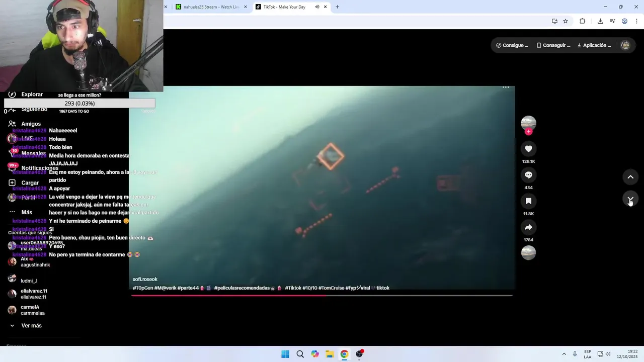
Task: Like the video with the heart icon
Action: (x=528, y=149)
